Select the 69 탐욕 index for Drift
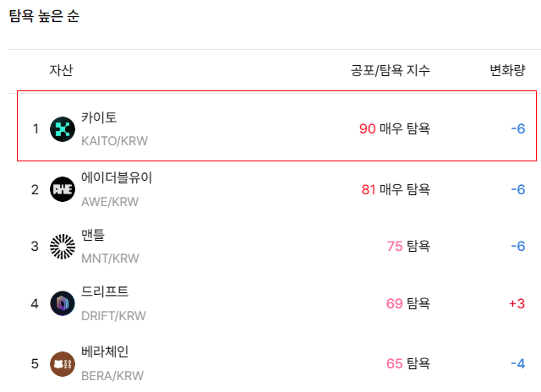Screen dimensions: 541x392 tap(408, 304)
